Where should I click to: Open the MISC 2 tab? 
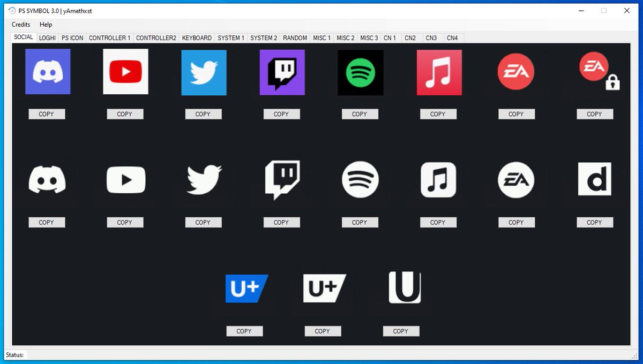click(x=346, y=38)
